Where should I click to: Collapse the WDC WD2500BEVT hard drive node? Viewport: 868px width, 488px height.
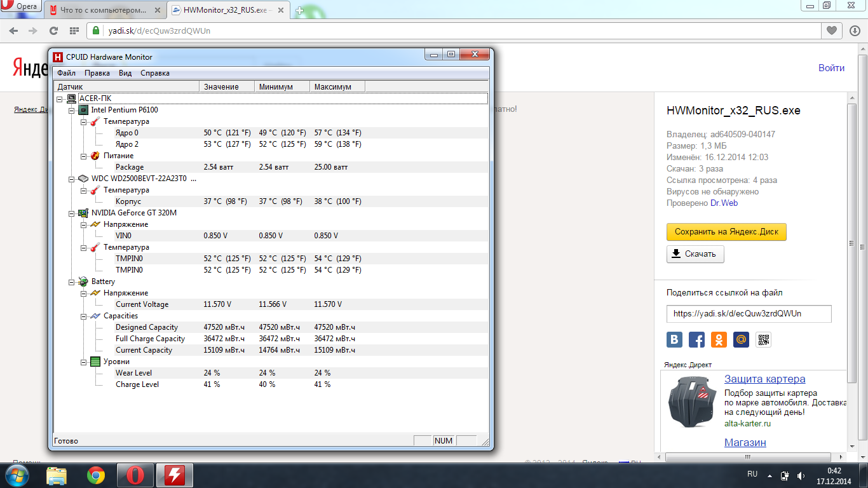[x=72, y=179]
